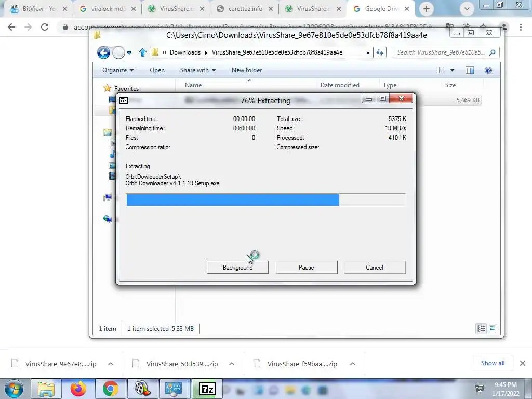The height and width of the screenshot is (399, 532).
Task: Click the blue up-folder arrow in Explorer
Action: [143, 52]
